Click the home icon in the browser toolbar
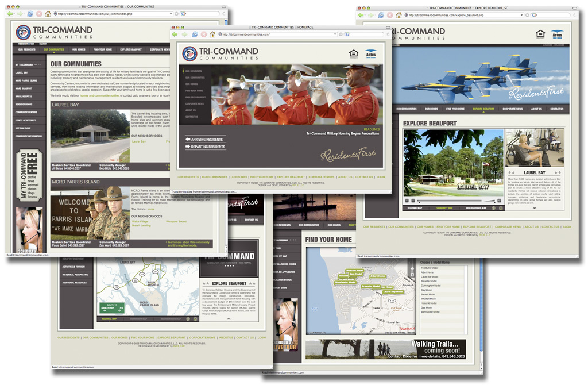Screen dimensions: 588x385 click(x=212, y=34)
